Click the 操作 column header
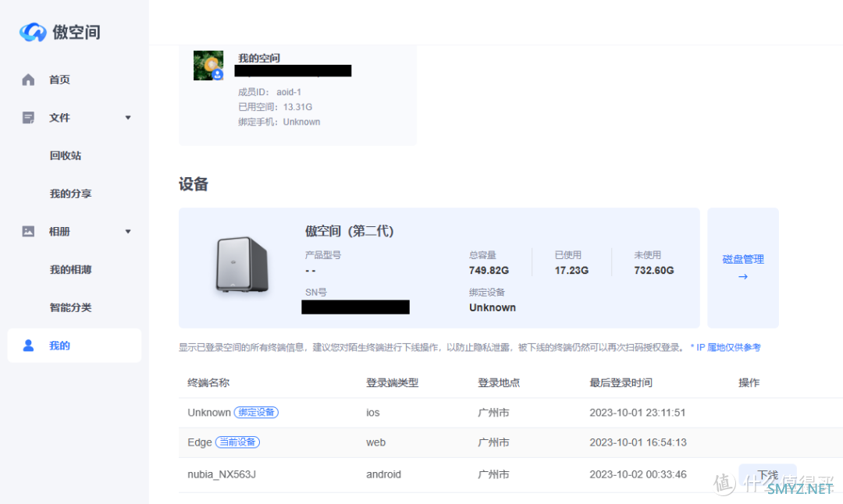Viewport: 843px width, 504px height. [749, 382]
